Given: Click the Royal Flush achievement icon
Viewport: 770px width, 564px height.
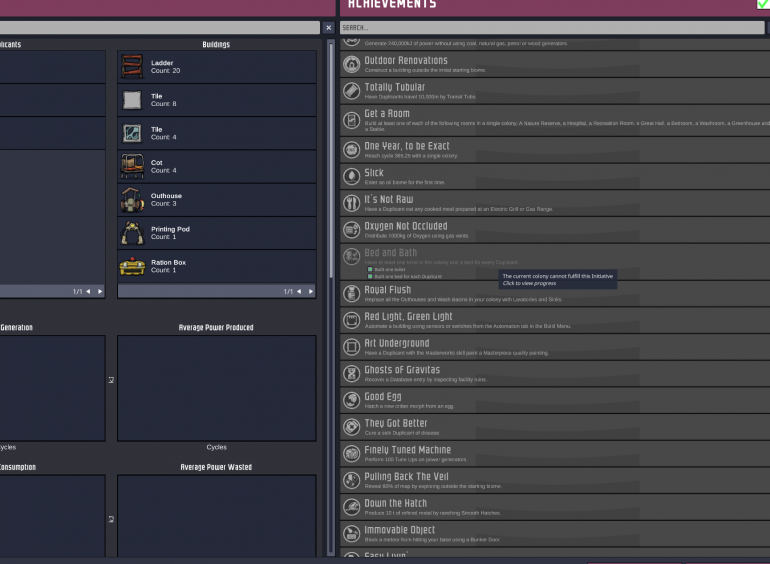Looking at the screenshot, I should [x=352, y=294].
